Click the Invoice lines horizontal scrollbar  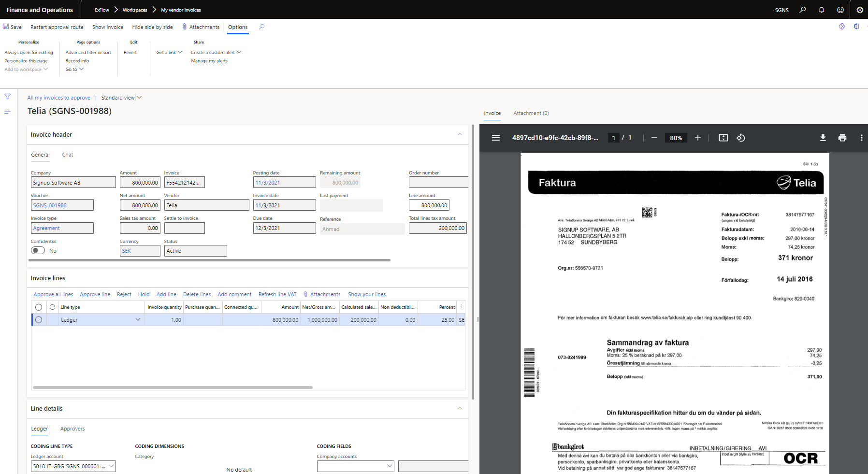coord(173,387)
